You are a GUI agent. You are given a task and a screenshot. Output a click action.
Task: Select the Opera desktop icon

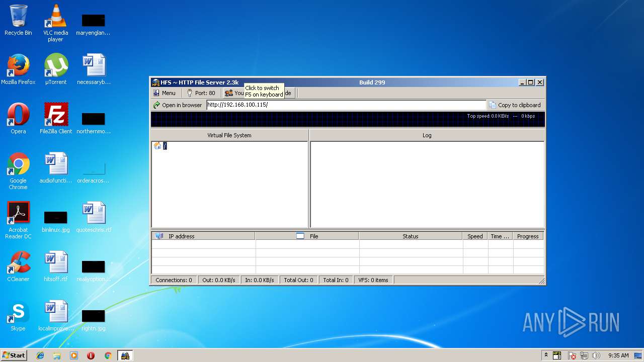tap(18, 119)
